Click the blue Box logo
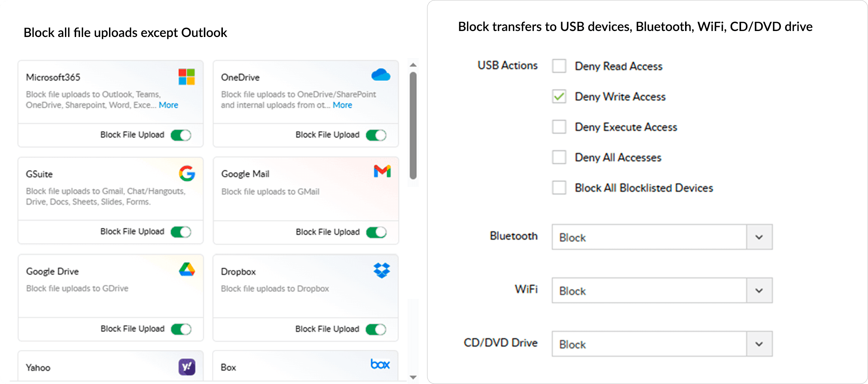 click(380, 364)
